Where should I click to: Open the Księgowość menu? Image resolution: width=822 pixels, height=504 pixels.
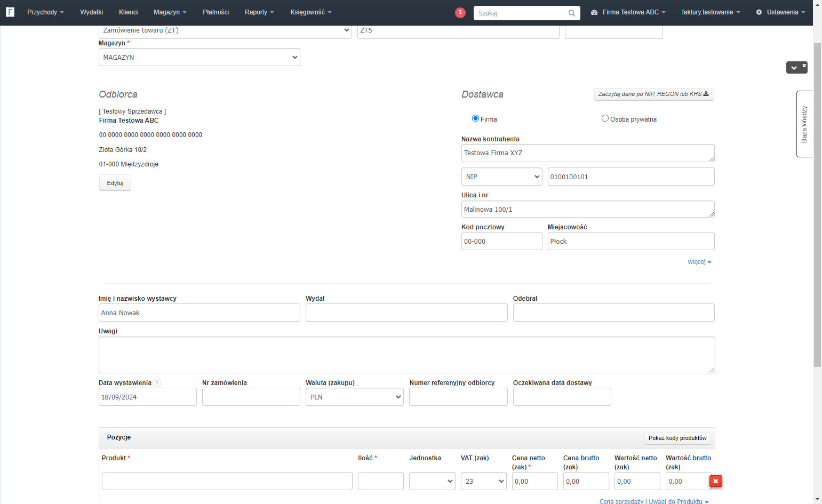point(311,12)
